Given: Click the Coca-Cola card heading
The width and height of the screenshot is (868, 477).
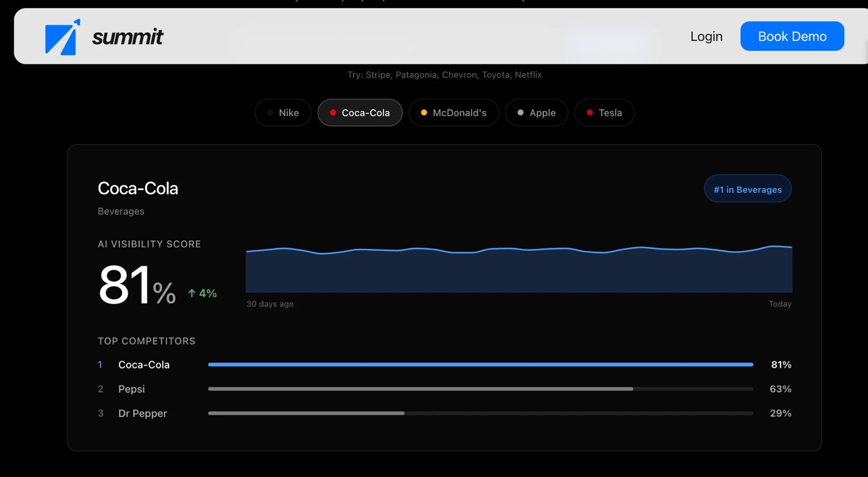Looking at the screenshot, I should 138,188.
